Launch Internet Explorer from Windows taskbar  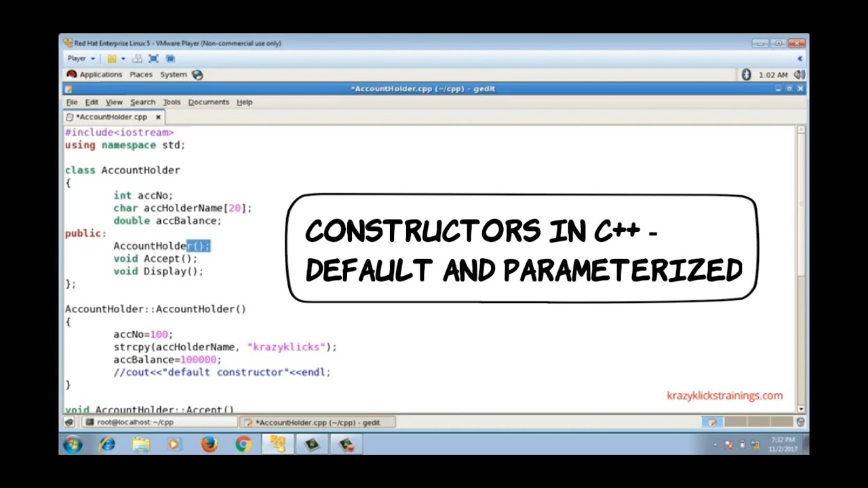pyautogui.click(x=107, y=445)
